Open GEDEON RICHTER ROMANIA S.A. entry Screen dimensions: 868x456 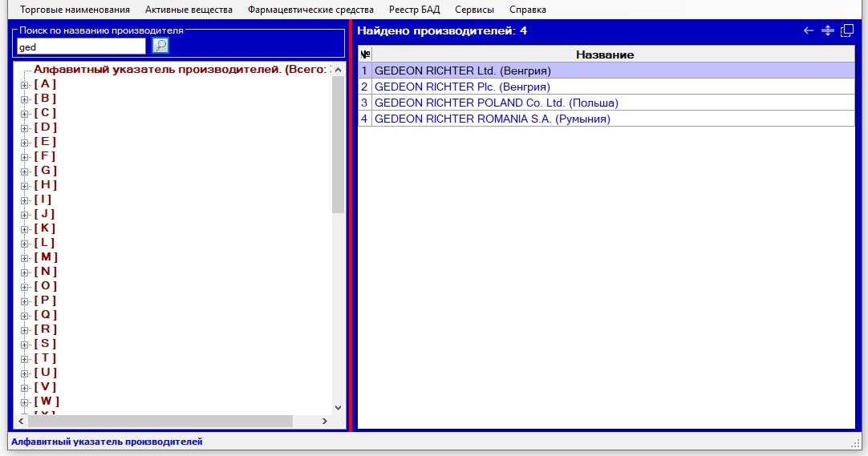(492, 119)
